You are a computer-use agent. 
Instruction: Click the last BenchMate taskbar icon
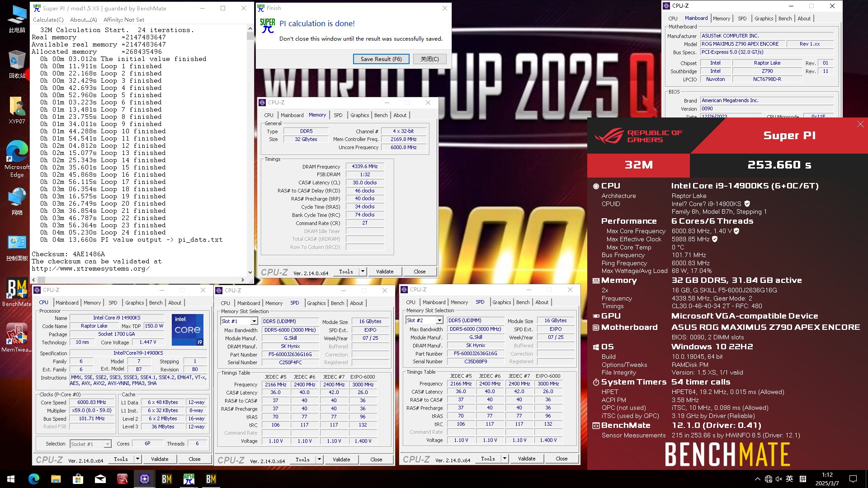(211, 479)
